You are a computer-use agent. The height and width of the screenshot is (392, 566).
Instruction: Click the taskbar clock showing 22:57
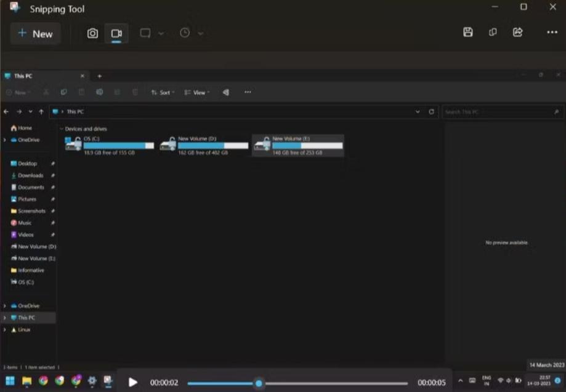(x=539, y=380)
